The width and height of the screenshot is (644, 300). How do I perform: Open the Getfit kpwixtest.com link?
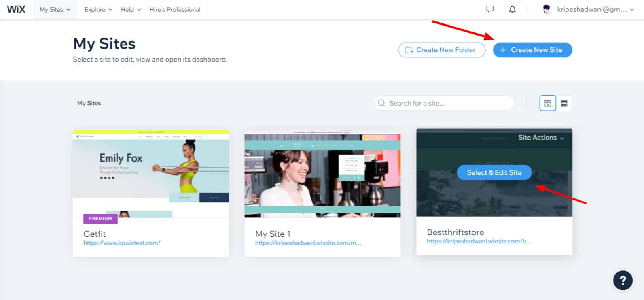(122, 243)
